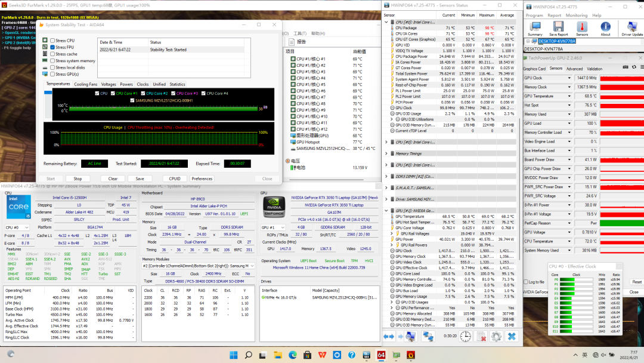Expand the Memory Timings sensor group

pyautogui.click(x=387, y=153)
